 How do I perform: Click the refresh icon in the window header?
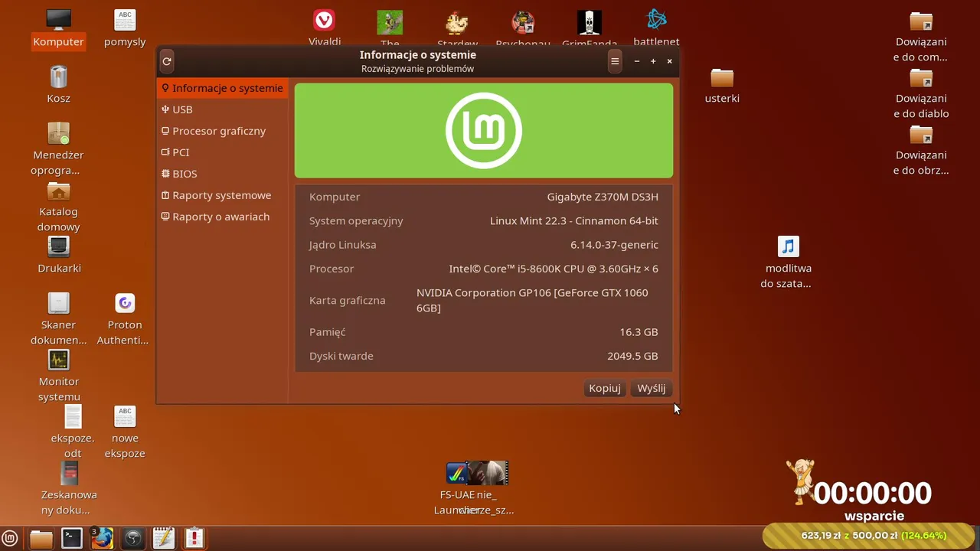pos(167,61)
